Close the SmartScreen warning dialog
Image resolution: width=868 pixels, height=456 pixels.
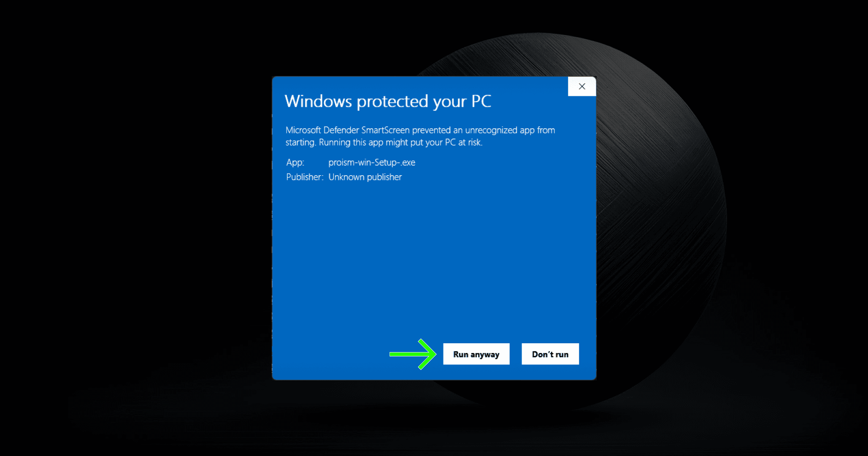tap(581, 86)
